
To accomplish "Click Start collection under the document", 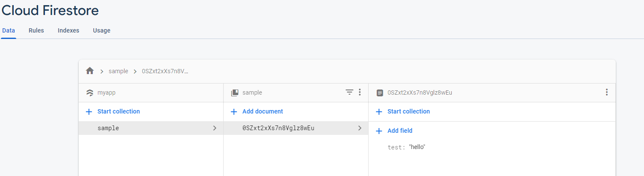I will point(408,111).
